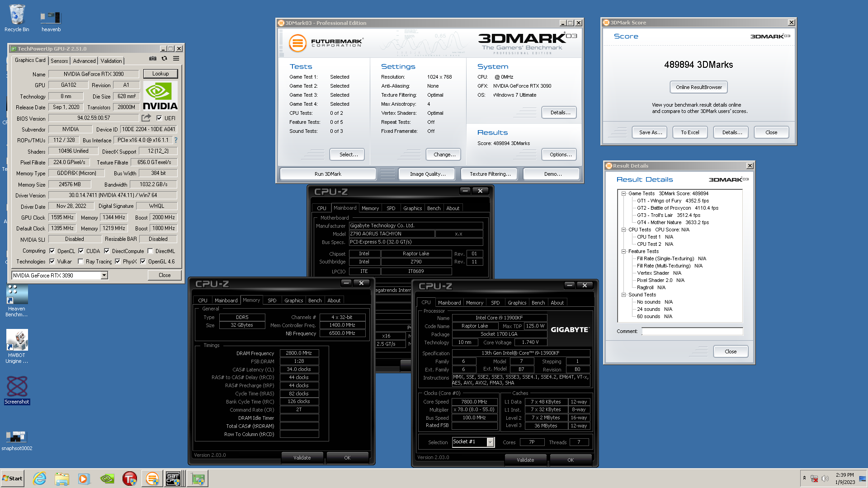Open Windows Explorer folder in taskbar
This screenshot has width=868, height=488.
(62, 479)
